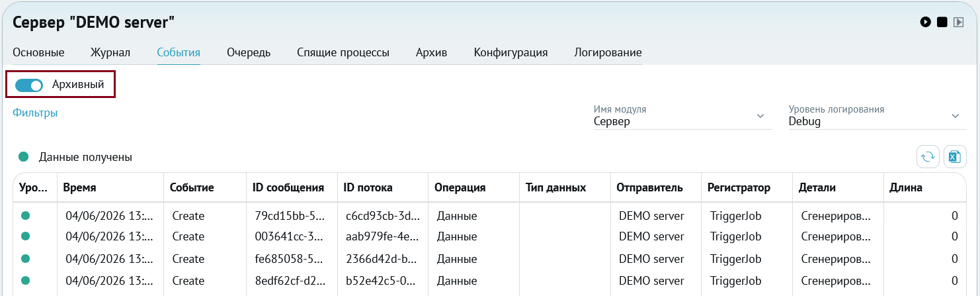Select the События tab
The width and height of the screenshot is (980, 296).
[179, 52]
